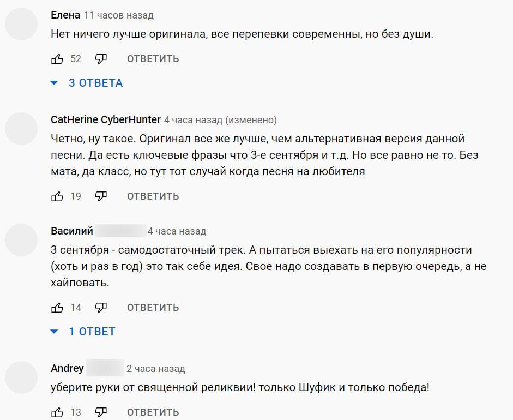Click the blue chevron arrow next to 3 ОТВЕТА

click(53, 82)
